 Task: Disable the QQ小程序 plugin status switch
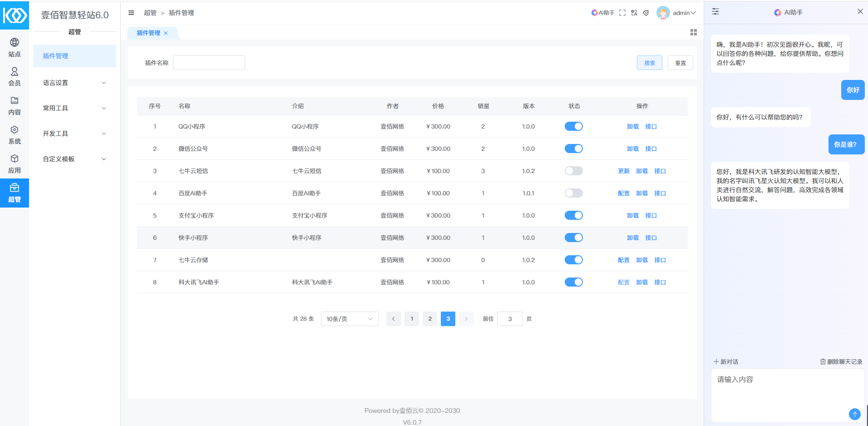tap(573, 126)
